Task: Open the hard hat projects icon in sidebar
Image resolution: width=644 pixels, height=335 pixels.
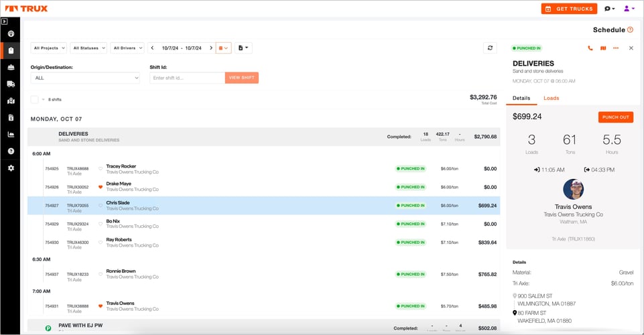Action: point(11,67)
